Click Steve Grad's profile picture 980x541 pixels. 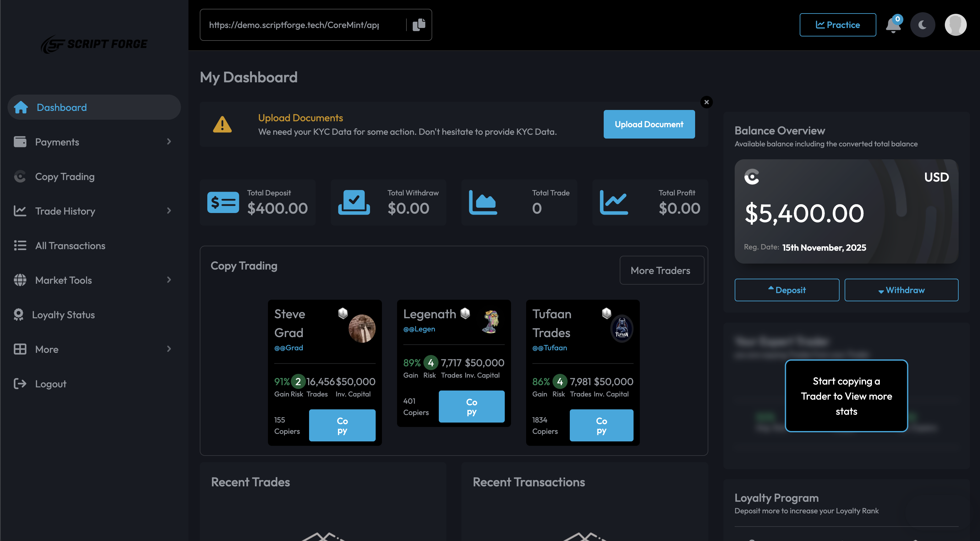click(x=362, y=328)
